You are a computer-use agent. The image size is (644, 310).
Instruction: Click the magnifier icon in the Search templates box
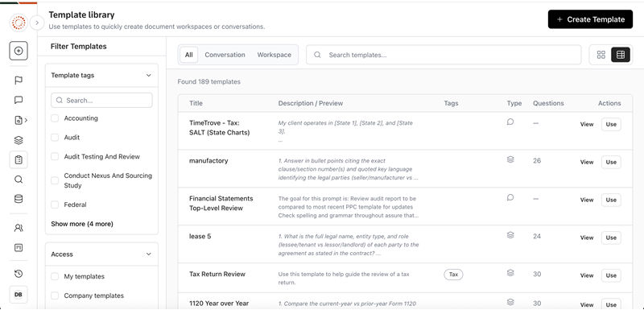317,55
